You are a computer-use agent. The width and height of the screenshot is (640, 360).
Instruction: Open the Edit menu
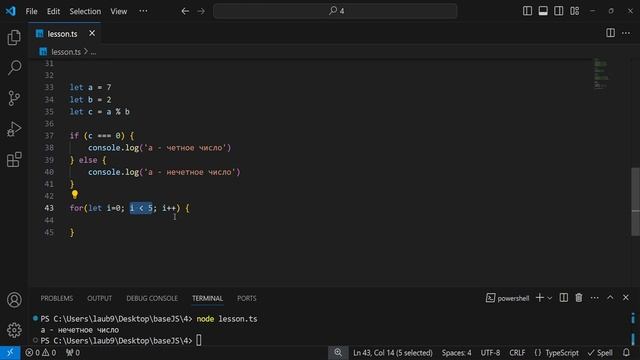[53, 11]
